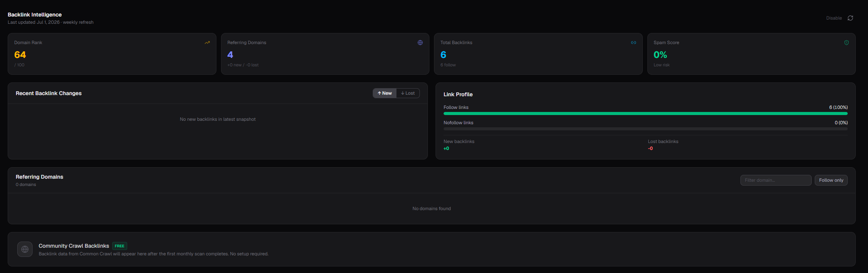This screenshot has width=868, height=273.
Task: Switch to the Lost backlink changes tab
Action: [x=408, y=93]
